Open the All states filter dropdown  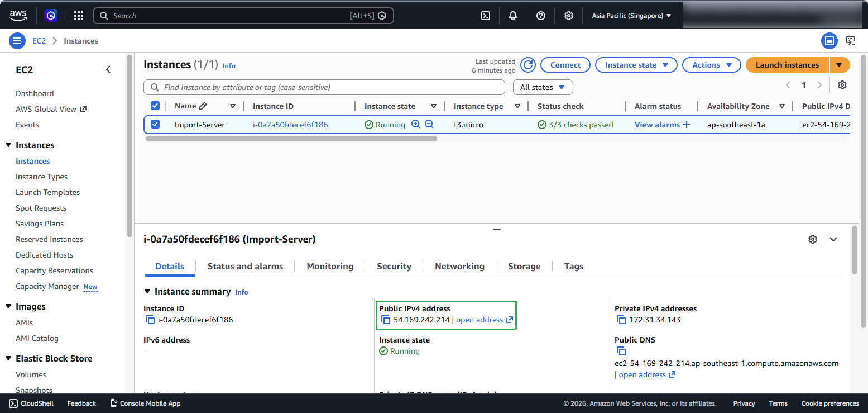click(x=543, y=87)
